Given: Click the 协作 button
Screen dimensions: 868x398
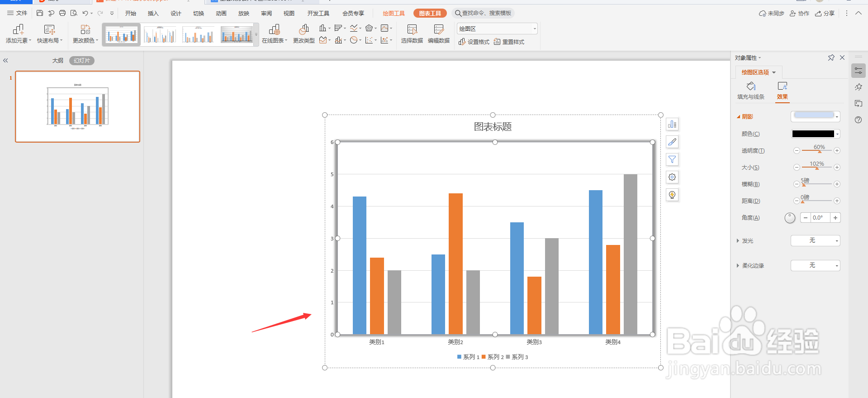Looking at the screenshot, I should (799, 13).
